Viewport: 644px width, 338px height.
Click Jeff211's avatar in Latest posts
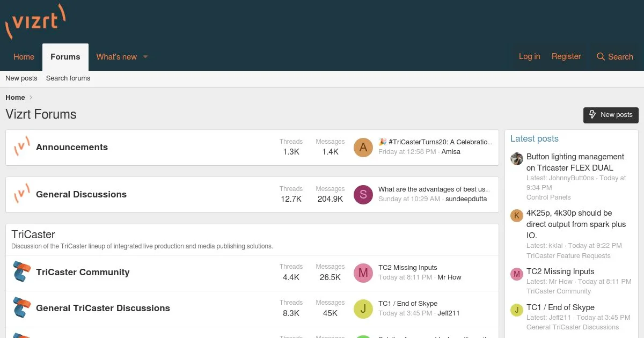pos(517,310)
